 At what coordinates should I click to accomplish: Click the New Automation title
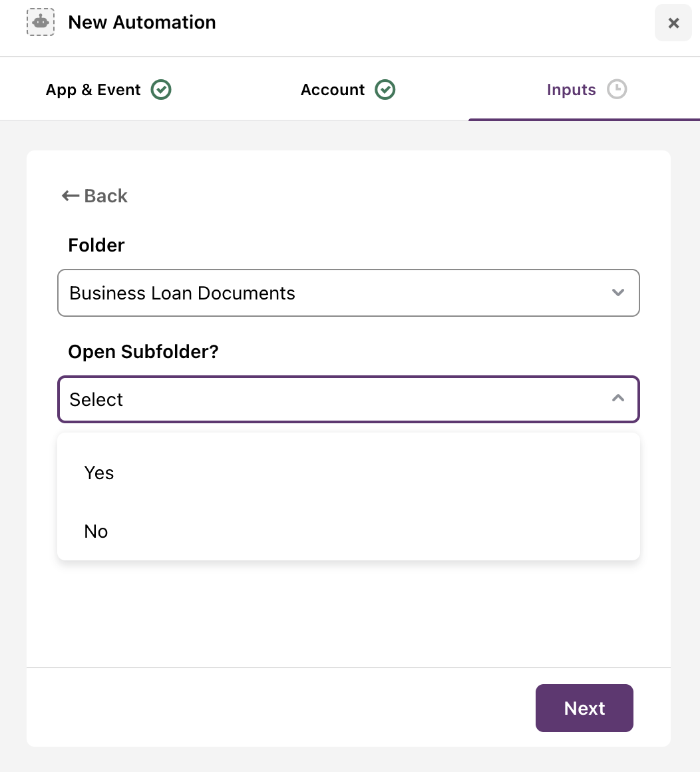(x=142, y=22)
